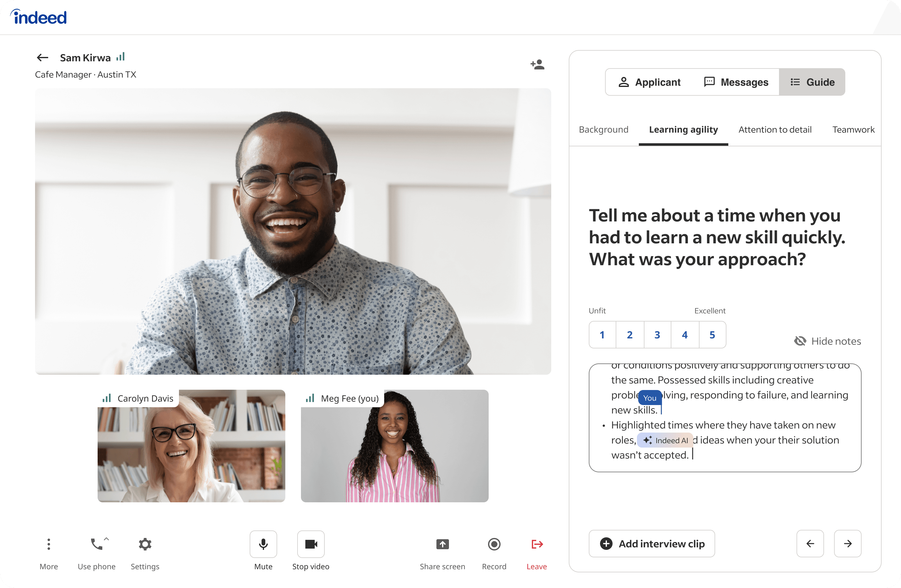Open the call Settings gear
This screenshot has height=588, width=901.
pos(145,544)
